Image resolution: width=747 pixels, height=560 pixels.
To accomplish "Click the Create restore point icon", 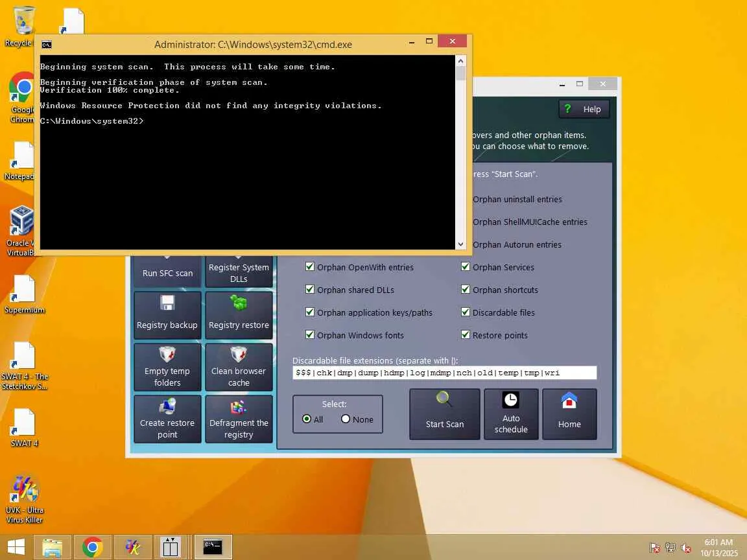I will pyautogui.click(x=167, y=406).
